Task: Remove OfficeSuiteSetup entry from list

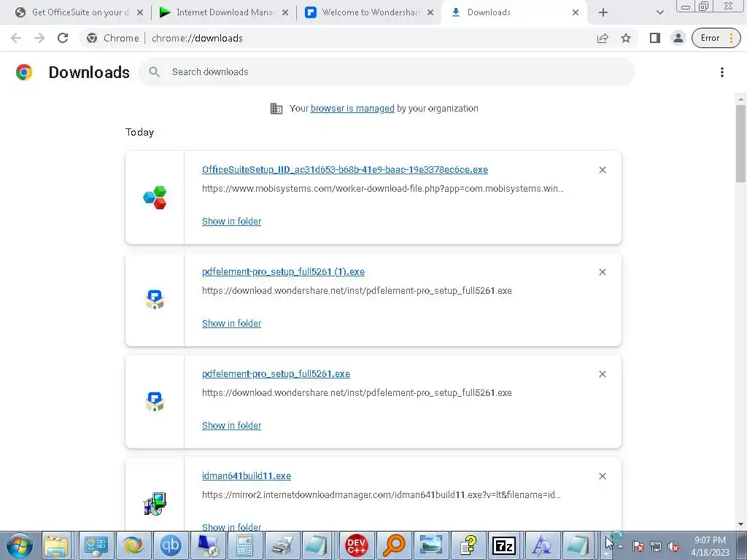Action: (x=603, y=170)
